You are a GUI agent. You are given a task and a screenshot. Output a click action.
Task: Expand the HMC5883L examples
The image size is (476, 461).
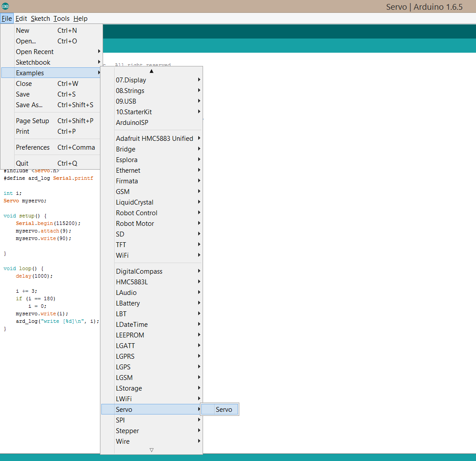point(151,282)
